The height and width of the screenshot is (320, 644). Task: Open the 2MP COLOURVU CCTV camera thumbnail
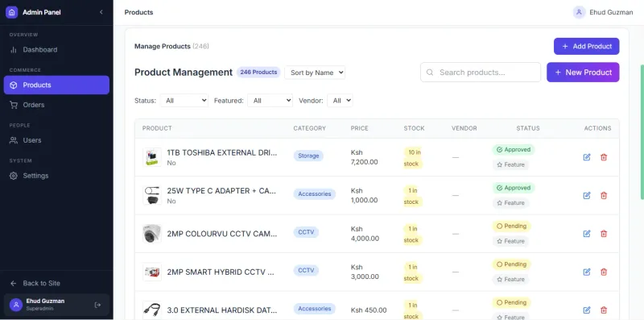[152, 234]
